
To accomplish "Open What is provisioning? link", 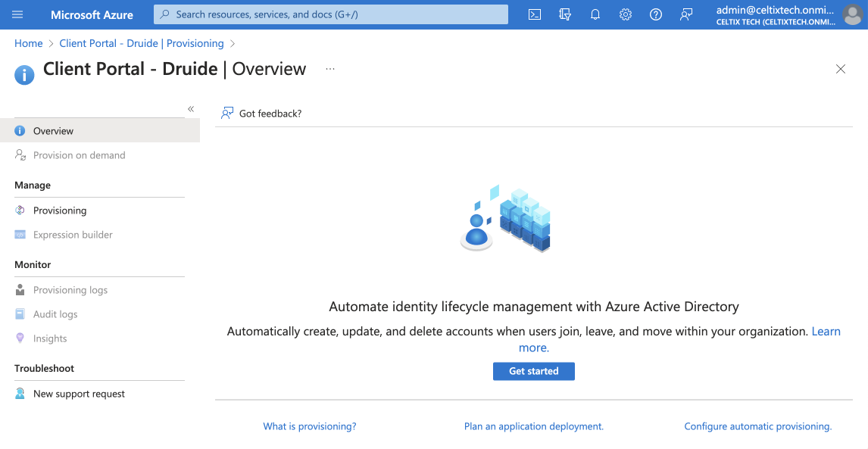I will tap(310, 426).
